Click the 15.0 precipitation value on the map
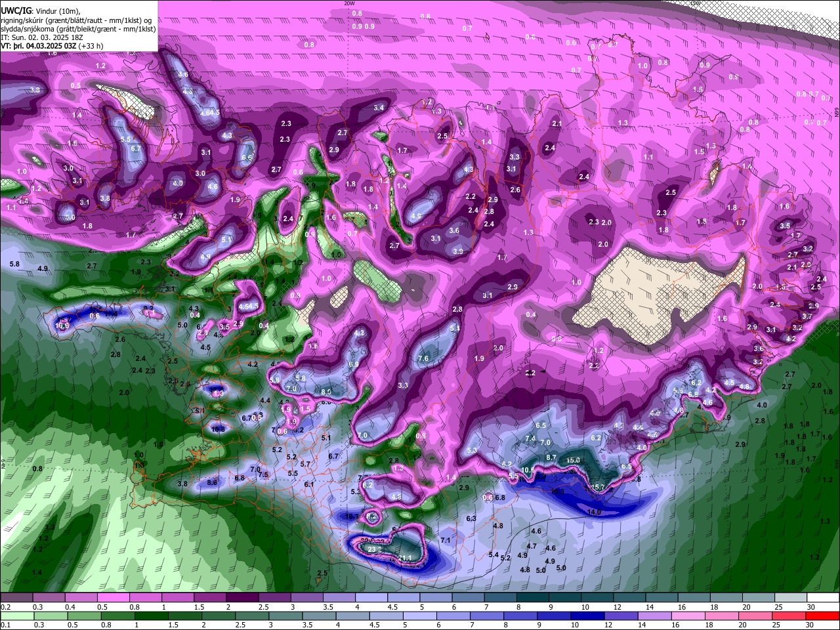840x630 pixels. (573, 460)
